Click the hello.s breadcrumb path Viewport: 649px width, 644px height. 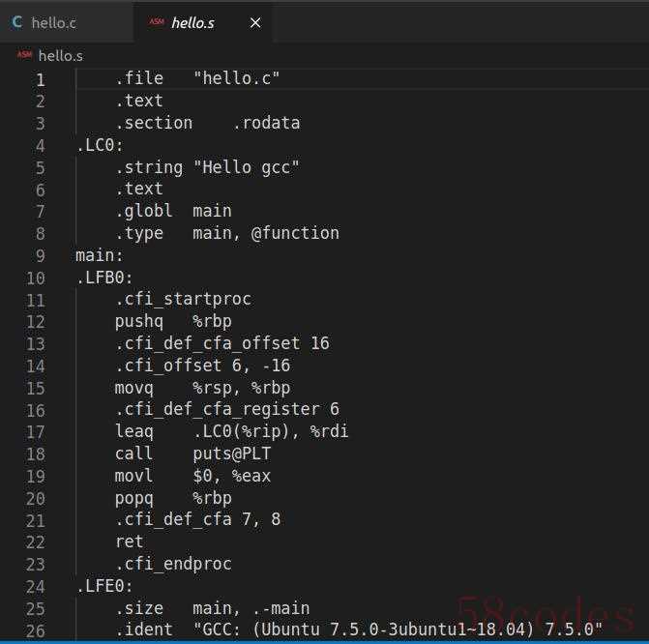pos(60,56)
